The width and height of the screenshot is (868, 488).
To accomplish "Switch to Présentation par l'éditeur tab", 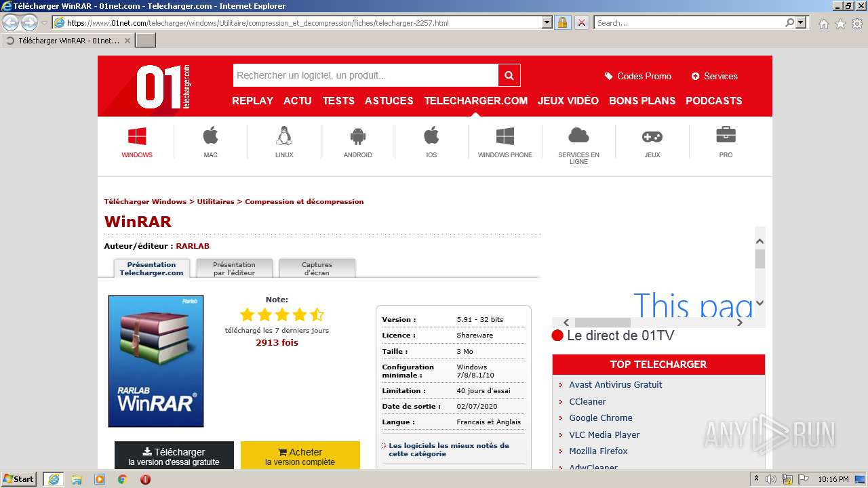I will tap(234, 268).
